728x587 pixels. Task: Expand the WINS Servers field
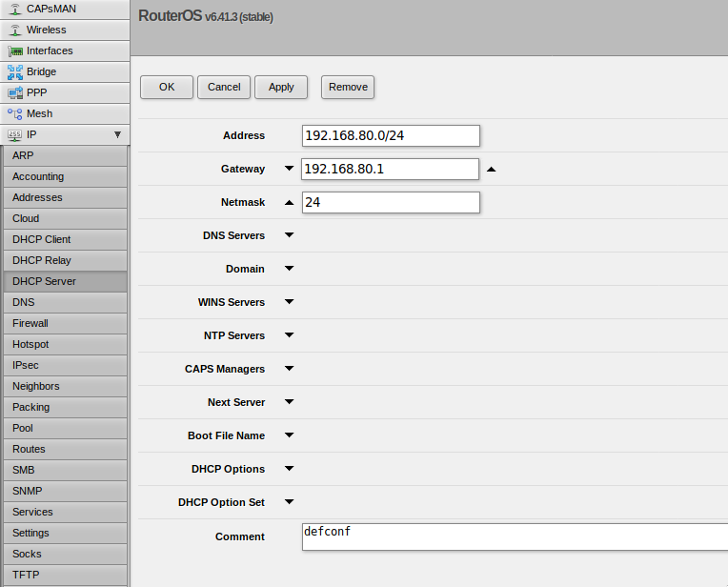coord(290,302)
